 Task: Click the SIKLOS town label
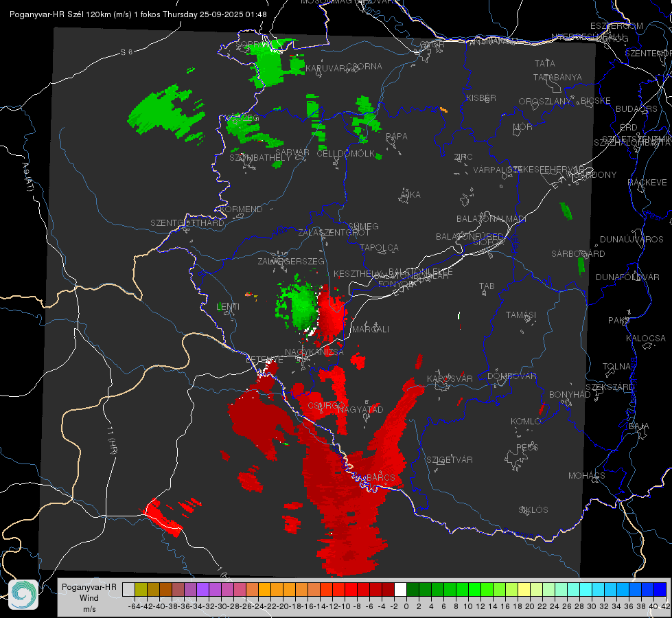pyautogui.click(x=533, y=510)
